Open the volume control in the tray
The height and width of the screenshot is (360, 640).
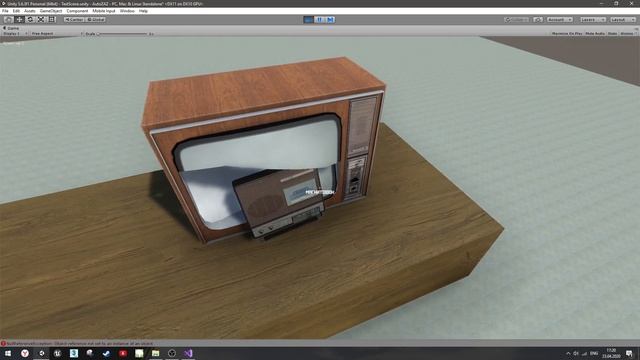pyautogui.click(x=576, y=353)
